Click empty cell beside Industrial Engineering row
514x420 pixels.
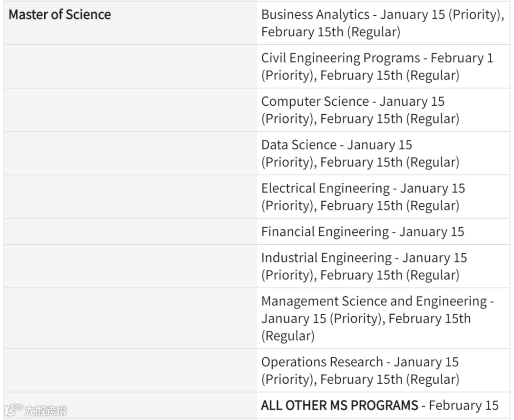pos(130,266)
